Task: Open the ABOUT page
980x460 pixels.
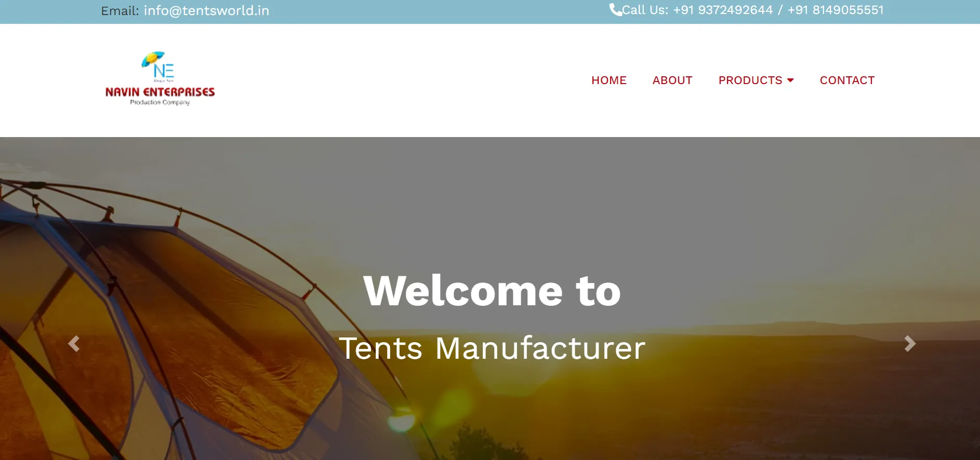Action: pos(672,80)
